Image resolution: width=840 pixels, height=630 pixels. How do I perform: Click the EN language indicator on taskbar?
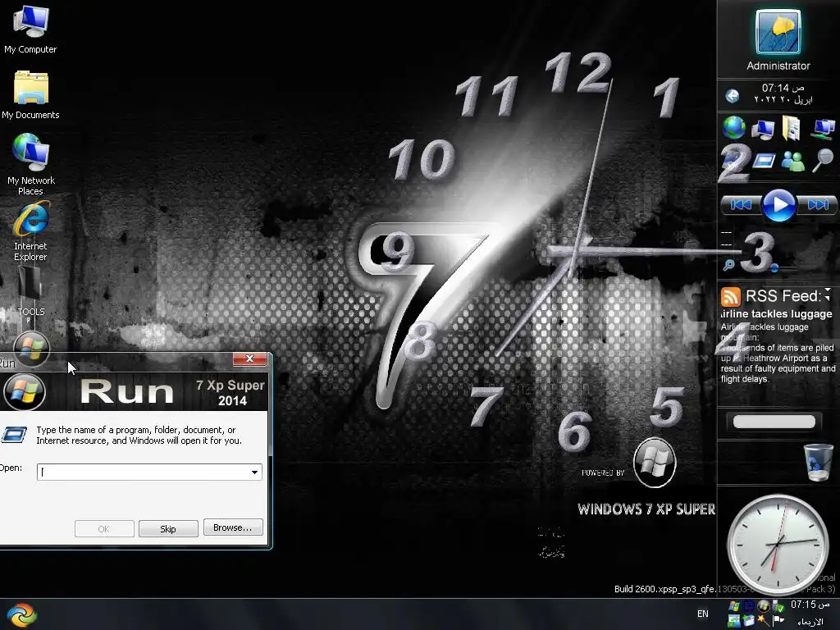point(703,614)
